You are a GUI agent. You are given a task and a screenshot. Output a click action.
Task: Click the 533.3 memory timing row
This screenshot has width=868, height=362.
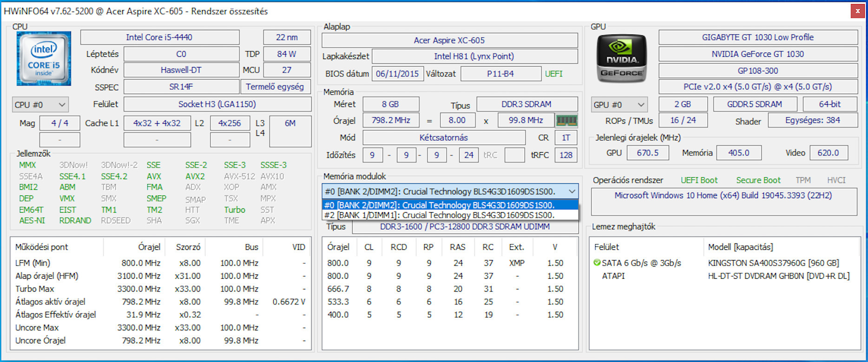[450, 302]
